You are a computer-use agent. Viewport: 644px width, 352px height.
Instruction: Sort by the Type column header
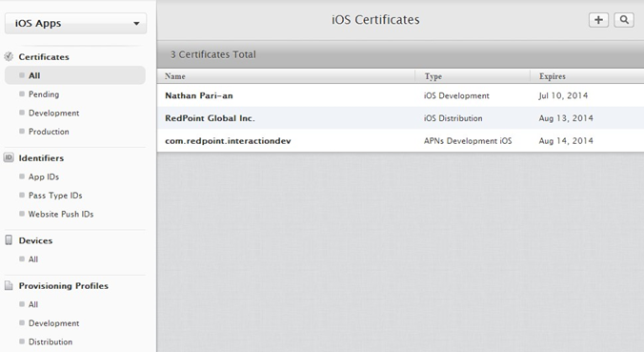[x=433, y=76]
